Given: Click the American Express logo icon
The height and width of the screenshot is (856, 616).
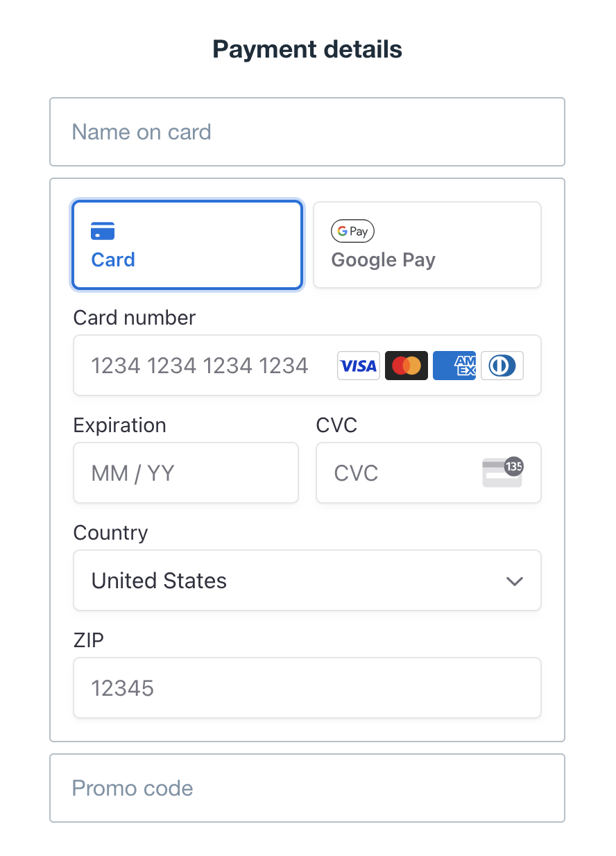Looking at the screenshot, I should (454, 366).
